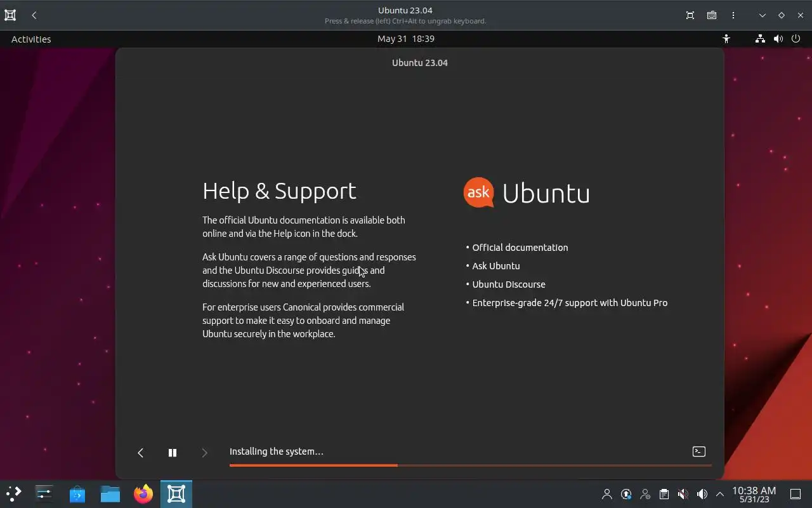
Task: Click the 'Installing the system…' status text
Action: [277, 451]
